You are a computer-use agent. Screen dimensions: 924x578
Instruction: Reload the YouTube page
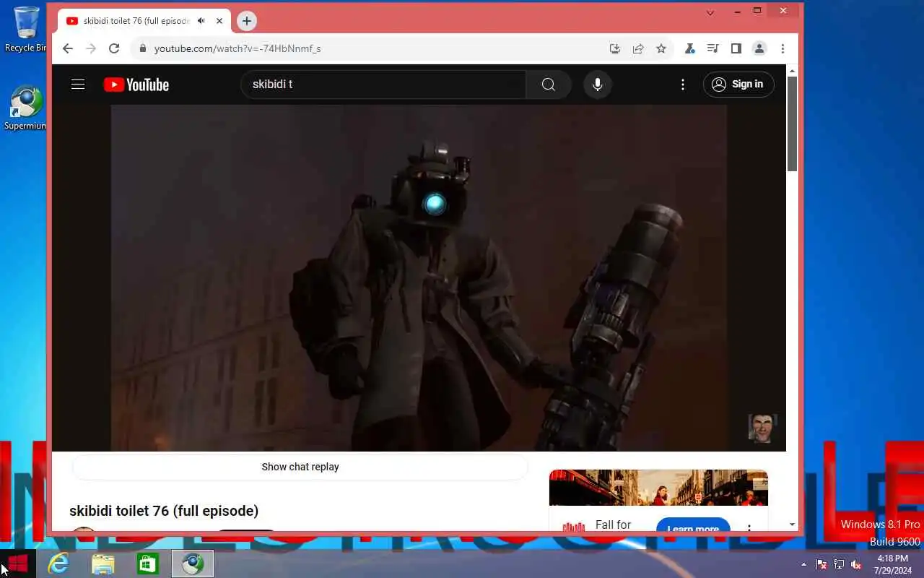[x=113, y=48]
